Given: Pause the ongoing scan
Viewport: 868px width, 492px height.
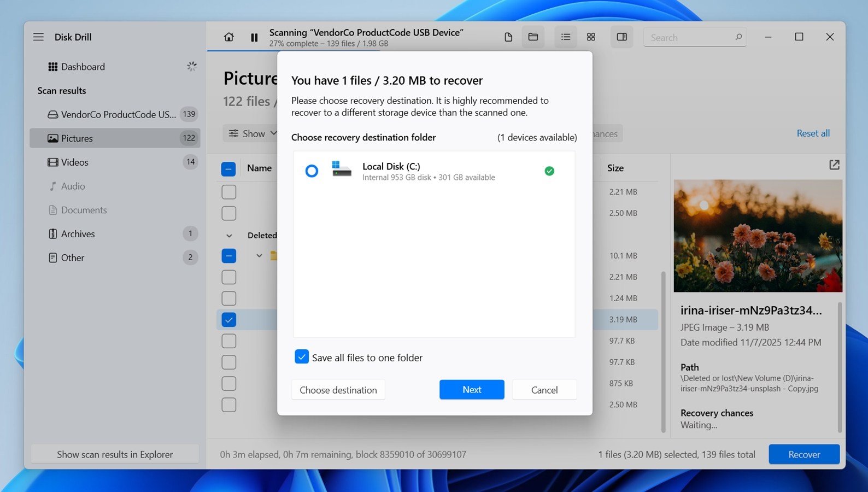Looking at the screenshot, I should tap(254, 37).
